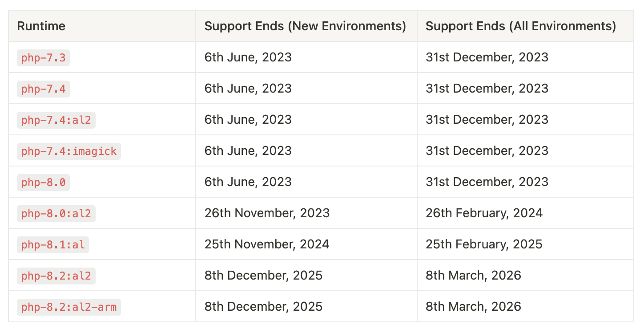Screen dimensions: 644x333
Task: Select the php-8.2:al2-arm runtime tag
Action: tap(69, 307)
